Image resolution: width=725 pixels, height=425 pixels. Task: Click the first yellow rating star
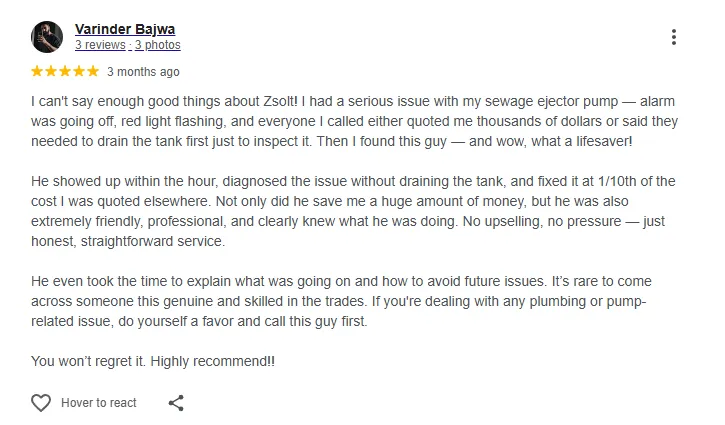[37, 71]
